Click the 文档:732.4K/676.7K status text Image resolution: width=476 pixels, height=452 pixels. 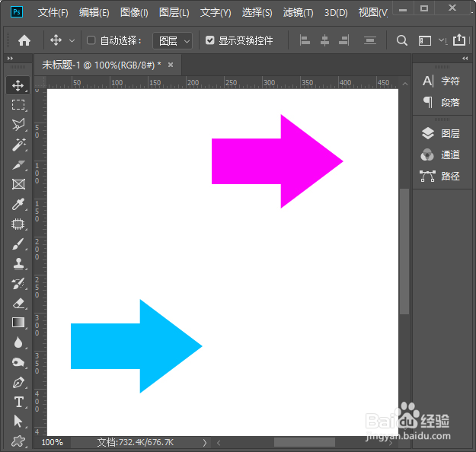136,442
